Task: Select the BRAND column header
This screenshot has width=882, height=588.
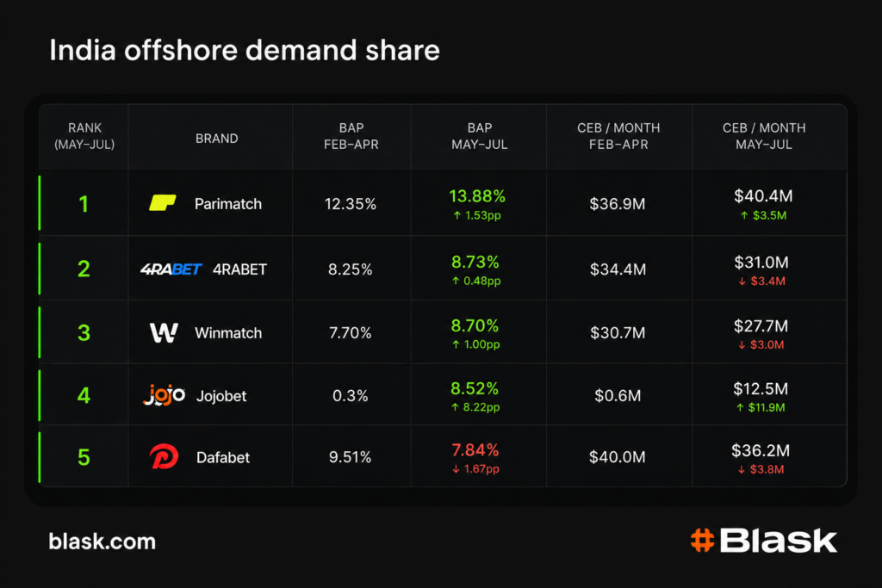Action: click(x=216, y=139)
